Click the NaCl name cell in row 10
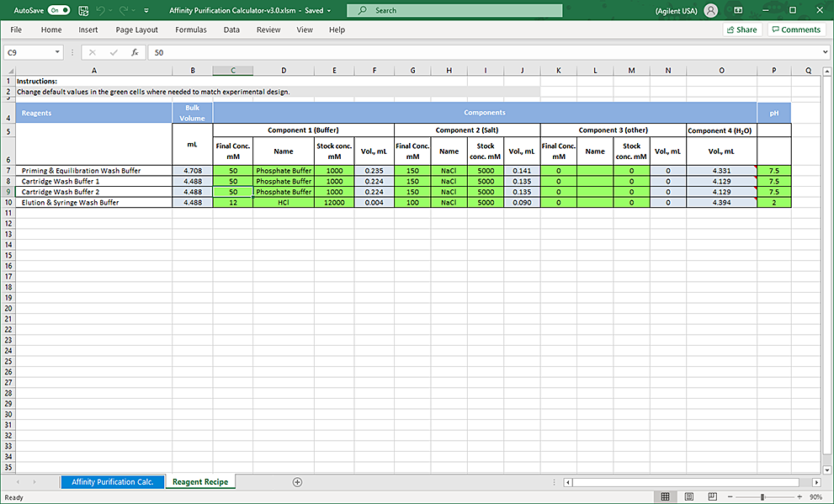This screenshot has width=834, height=504. pyautogui.click(x=449, y=203)
